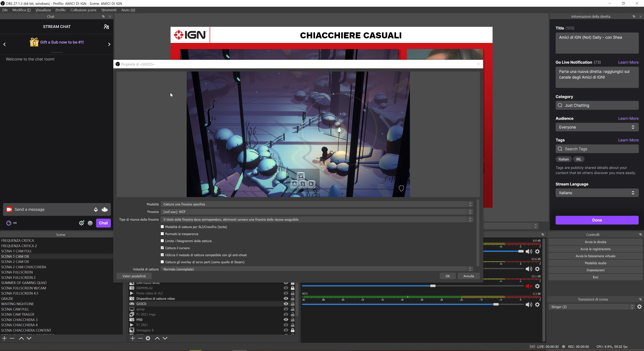Move scene down with arrow icon
This screenshot has height=351, width=644.
[29, 338]
